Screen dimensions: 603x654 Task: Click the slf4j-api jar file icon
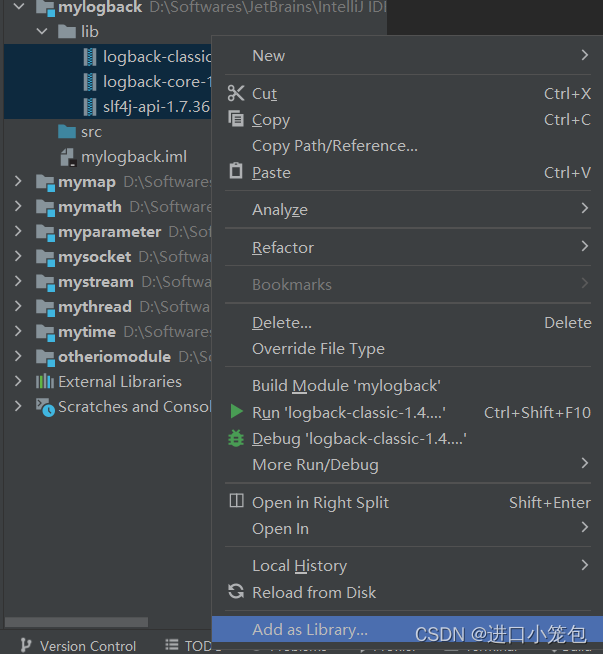(x=90, y=107)
